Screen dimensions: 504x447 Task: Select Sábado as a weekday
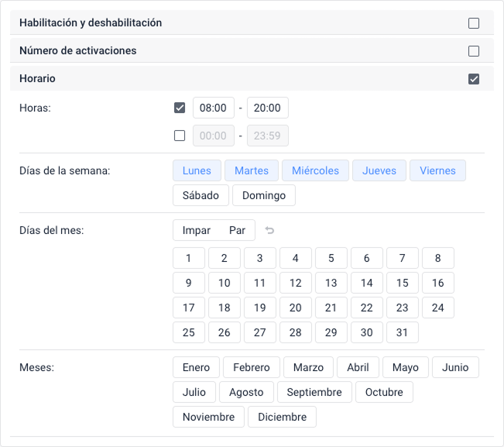point(201,195)
